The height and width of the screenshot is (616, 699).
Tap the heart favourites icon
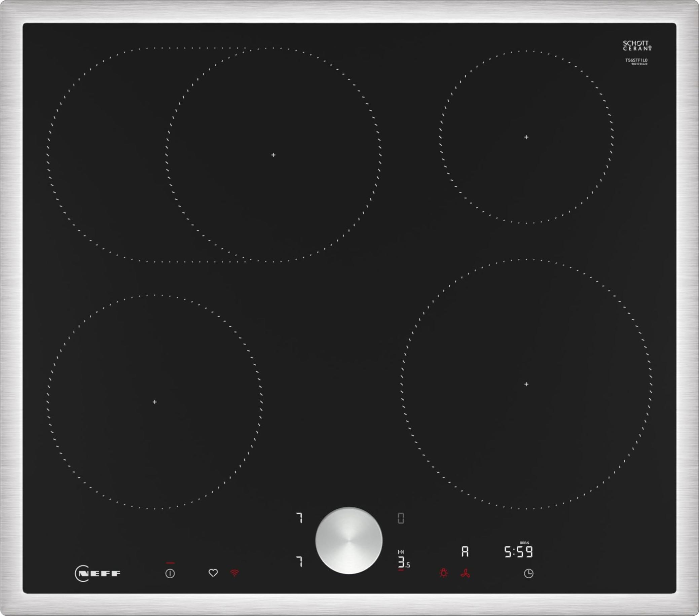[213, 573]
